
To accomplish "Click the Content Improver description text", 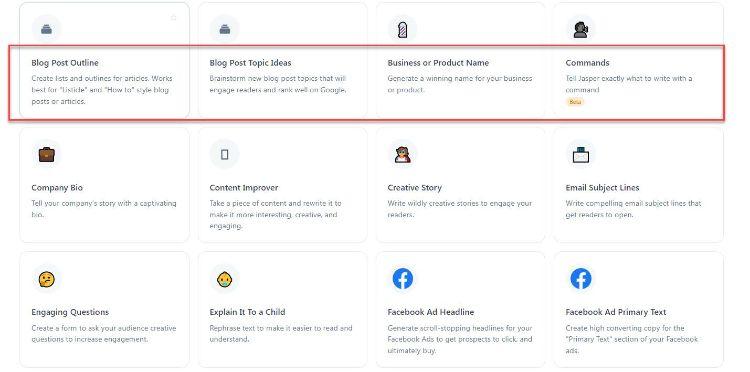I will click(x=276, y=215).
